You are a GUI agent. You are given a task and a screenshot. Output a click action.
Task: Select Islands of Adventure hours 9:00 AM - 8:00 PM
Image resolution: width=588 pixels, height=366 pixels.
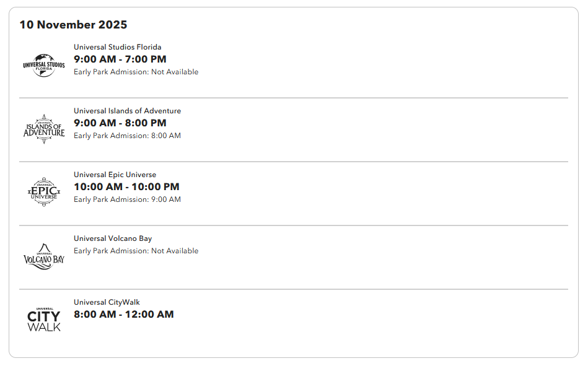point(120,123)
